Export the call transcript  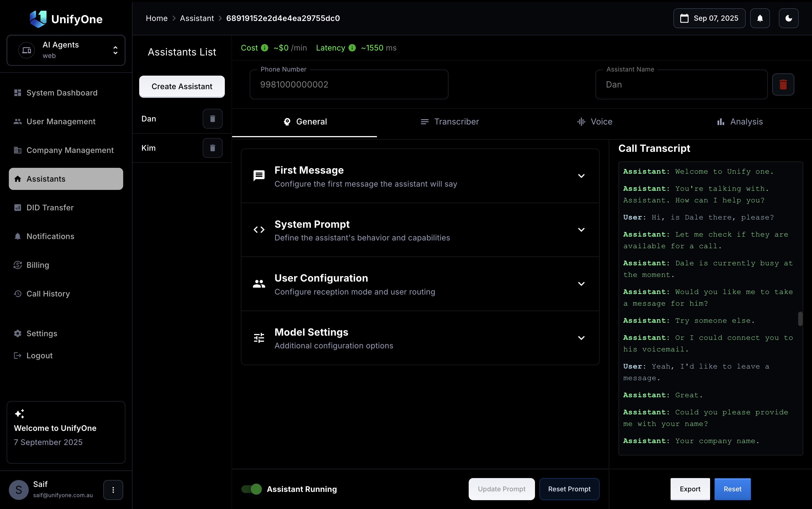coord(690,489)
